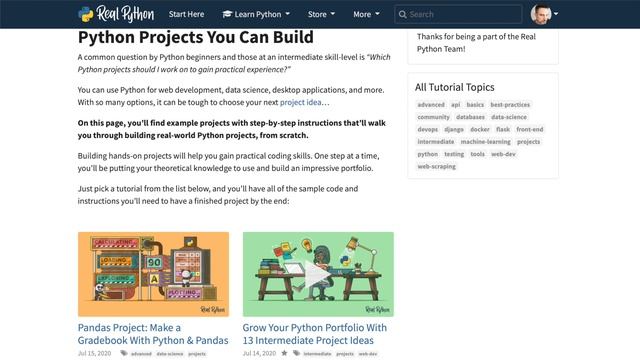Open the user avatar account menu
The width and height of the screenshot is (640, 360).
tap(544, 14)
